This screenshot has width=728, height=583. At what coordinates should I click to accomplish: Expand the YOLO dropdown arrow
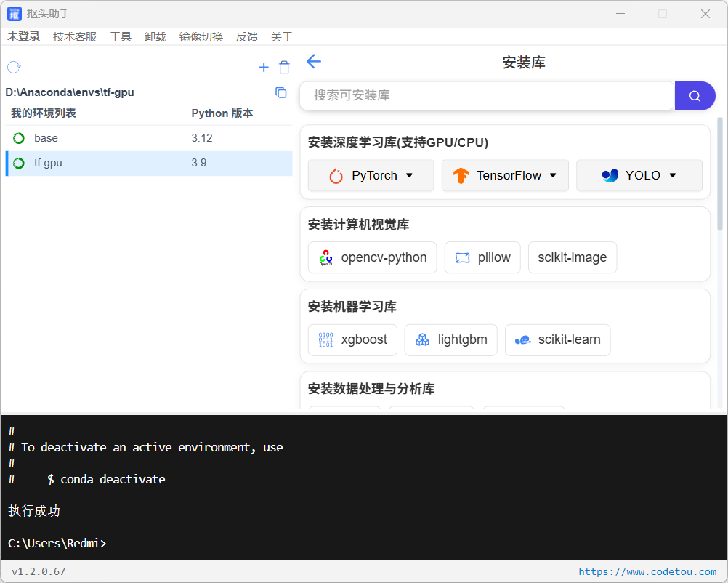click(672, 176)
